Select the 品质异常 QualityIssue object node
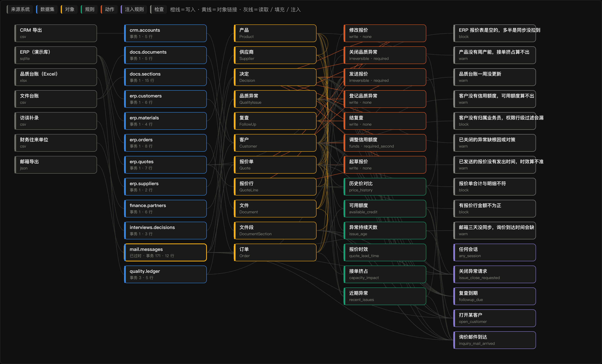The width and height of the screenshot is (602, 364). click(275, 99)
